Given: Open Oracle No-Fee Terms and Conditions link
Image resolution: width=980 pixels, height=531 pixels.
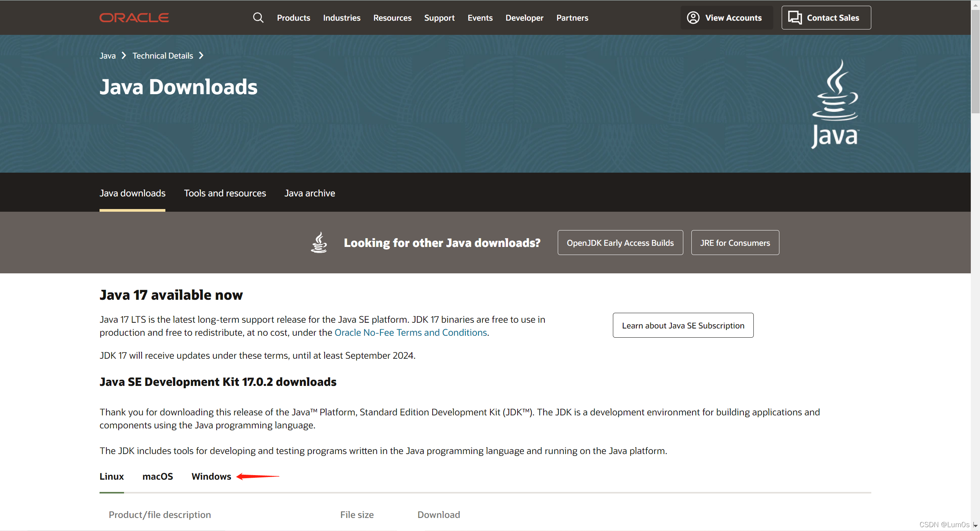Looking at the screenshot, I should [410, 332].
